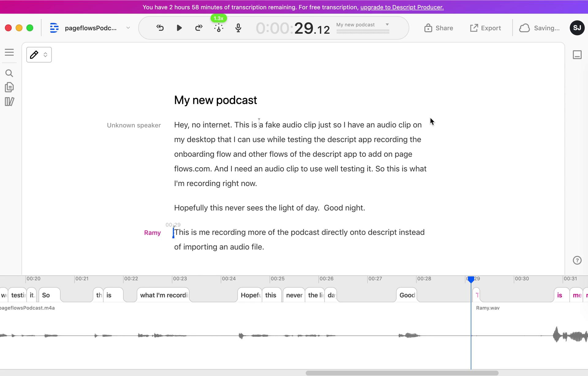The image size is (588, 376).
Task: Click the 00:29 timestamp above Ramy's paragraph
Action: click(x=173, y=225)
